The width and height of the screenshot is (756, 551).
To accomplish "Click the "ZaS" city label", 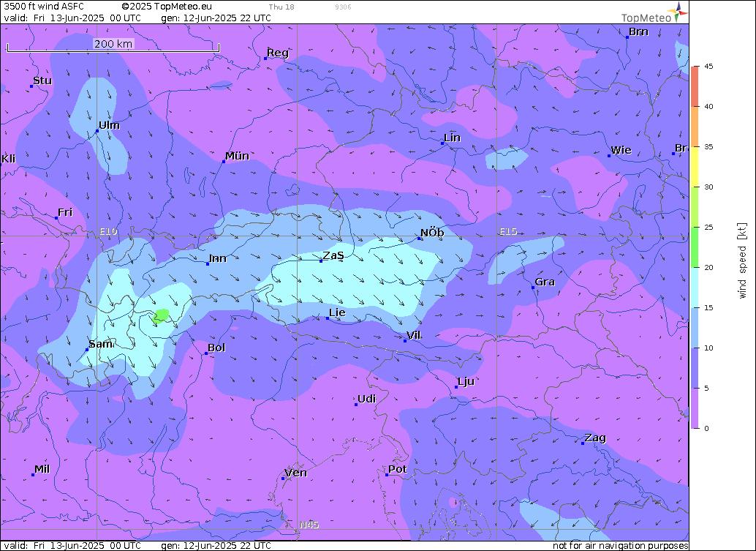I will pos(333,255).
